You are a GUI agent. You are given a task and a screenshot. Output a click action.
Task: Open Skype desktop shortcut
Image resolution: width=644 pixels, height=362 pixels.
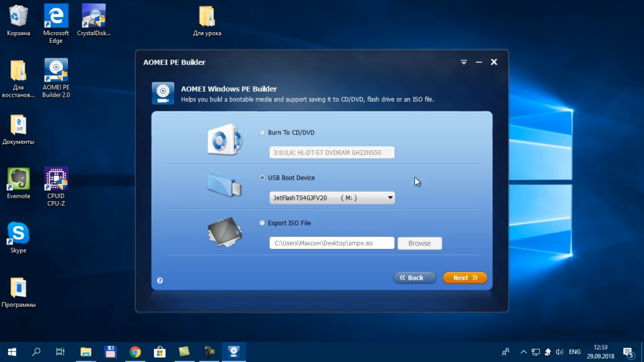[x=18, y=238]
